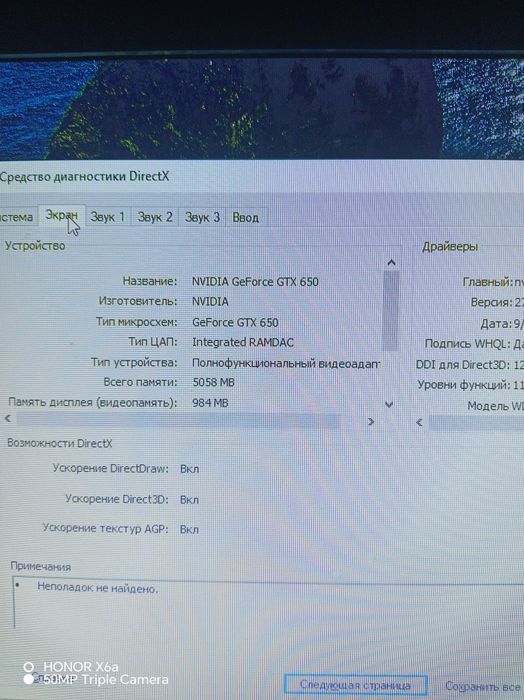
Task: Click the Изготовитель value NVIDIA
Action: point(210,302)
